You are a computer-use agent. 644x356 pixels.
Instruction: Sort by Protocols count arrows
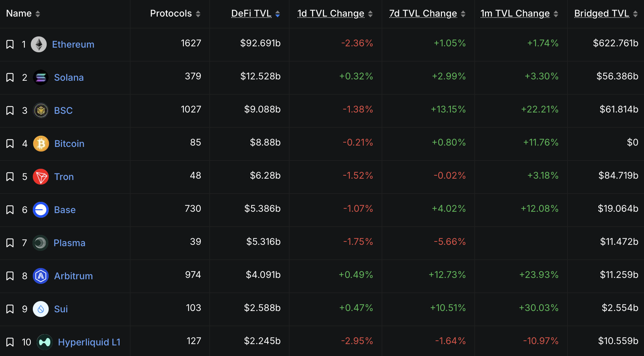point(198,14)
